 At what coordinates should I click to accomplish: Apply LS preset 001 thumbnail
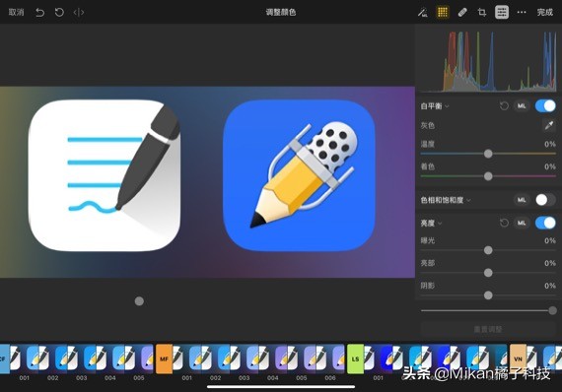[379, 359]
